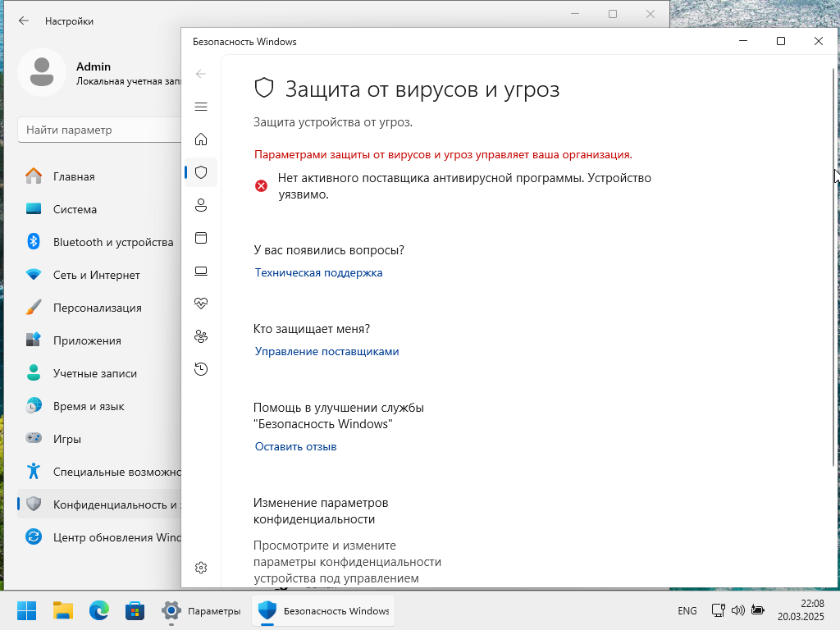Screen dimensions: 840x630
Task: Open Учетные записи category
Action: point(99,373)
